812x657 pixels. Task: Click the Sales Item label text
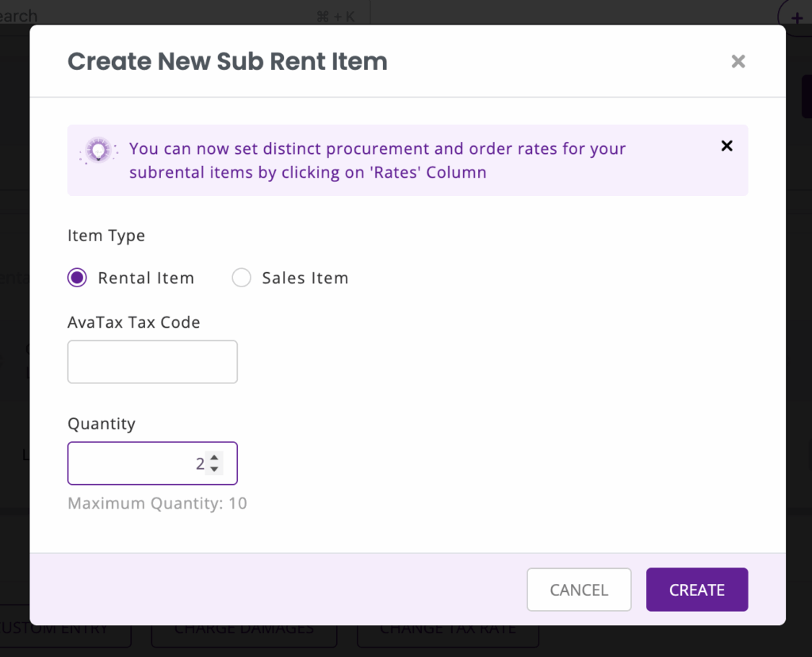coord(305,279)
